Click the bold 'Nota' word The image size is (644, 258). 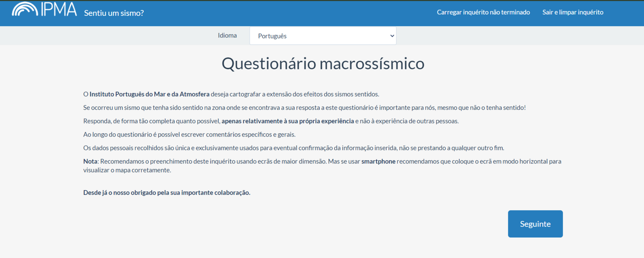pyautogui.click(x=90, y=161)
